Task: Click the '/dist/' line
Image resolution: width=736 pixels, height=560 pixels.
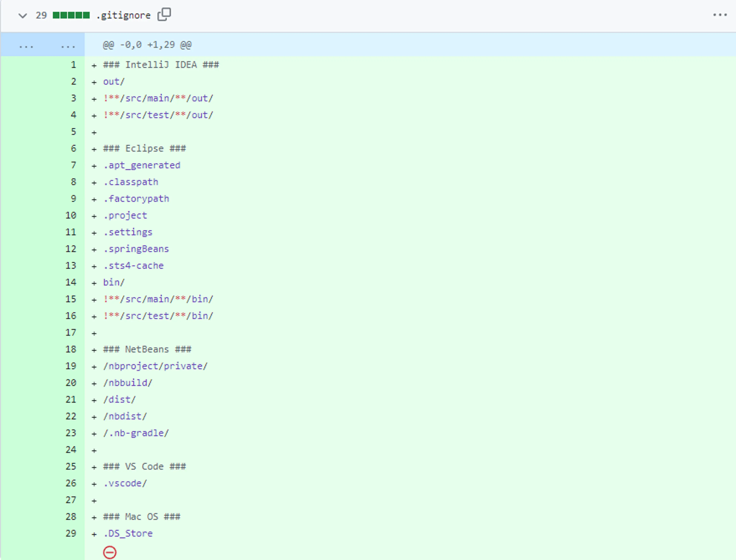Action: click(x=119, y=399)
